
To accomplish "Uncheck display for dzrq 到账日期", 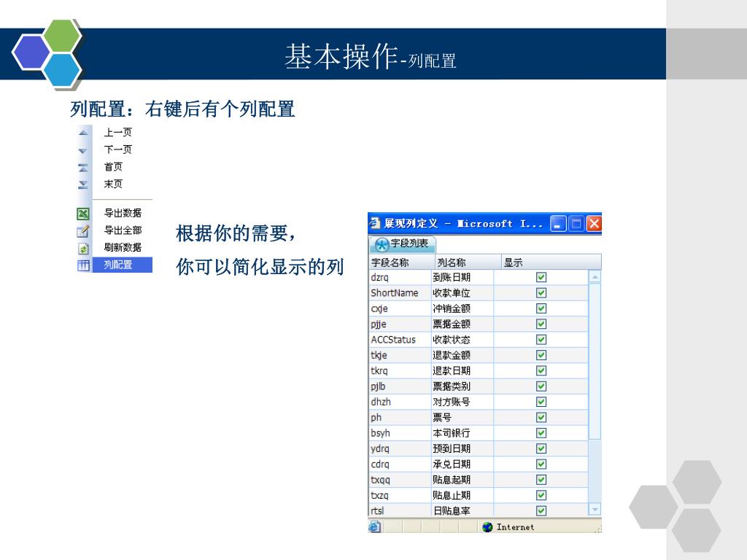I will tap(541, 277).
